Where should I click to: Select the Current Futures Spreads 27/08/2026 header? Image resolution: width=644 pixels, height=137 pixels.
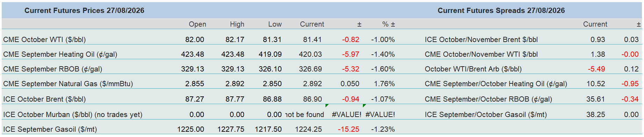501,11
